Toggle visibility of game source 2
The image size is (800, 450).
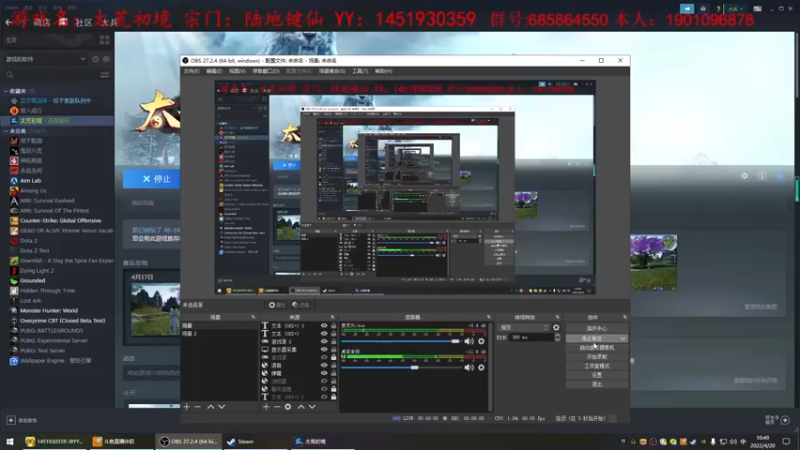(x=324, y=341)
